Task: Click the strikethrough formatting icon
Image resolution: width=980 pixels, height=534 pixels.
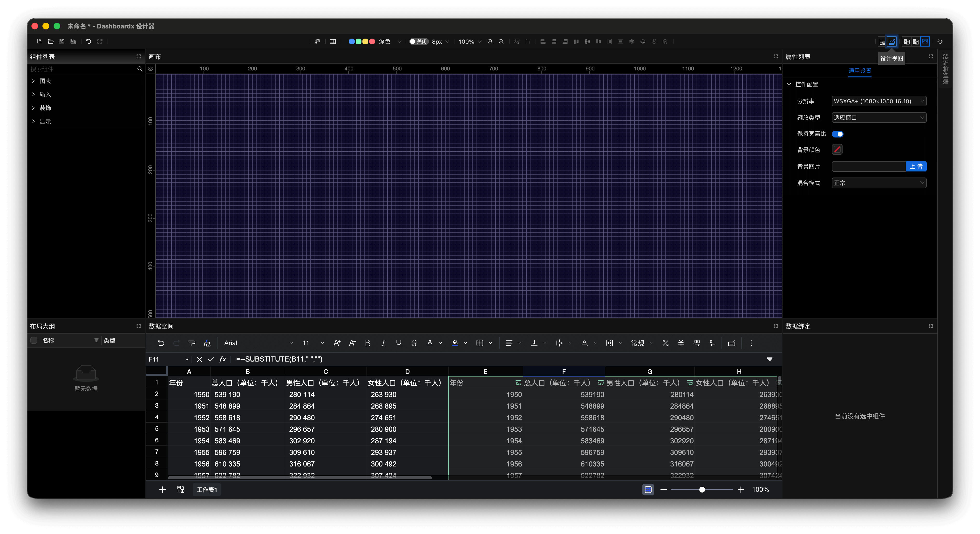Action: (x=414, y=343)
